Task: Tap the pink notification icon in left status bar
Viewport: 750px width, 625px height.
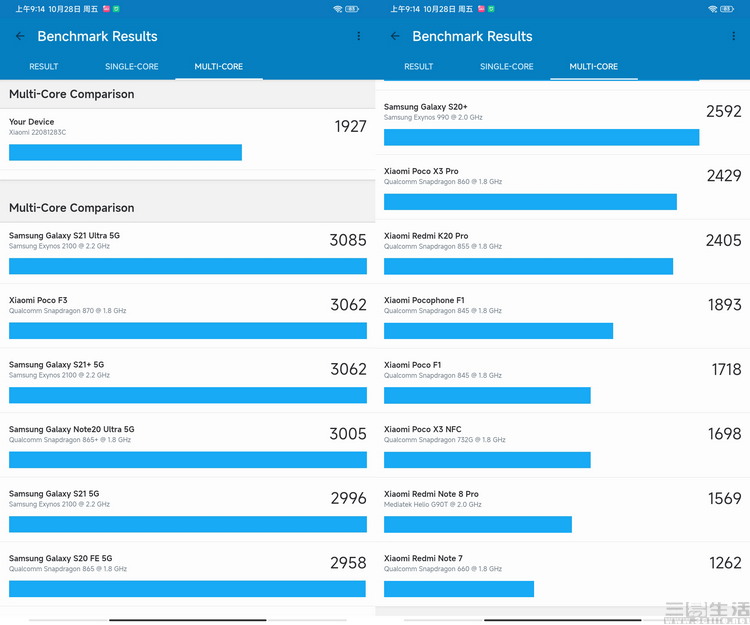Action: pyautogui.click(x=106, y=9)
